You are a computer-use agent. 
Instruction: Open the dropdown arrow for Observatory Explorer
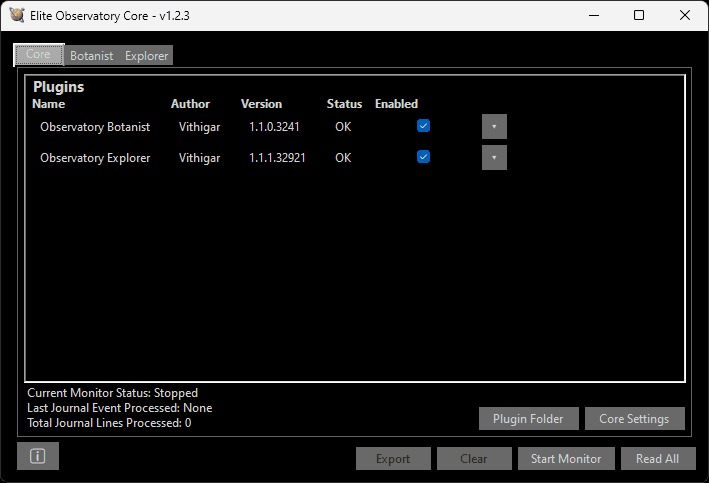coord(493,158)
